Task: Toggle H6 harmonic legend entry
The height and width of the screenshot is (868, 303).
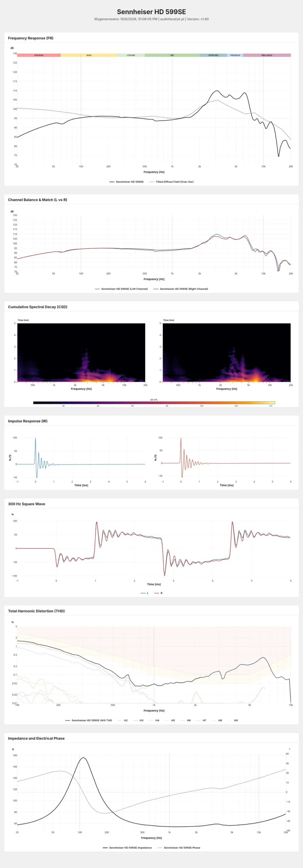Action: point(185,720)
